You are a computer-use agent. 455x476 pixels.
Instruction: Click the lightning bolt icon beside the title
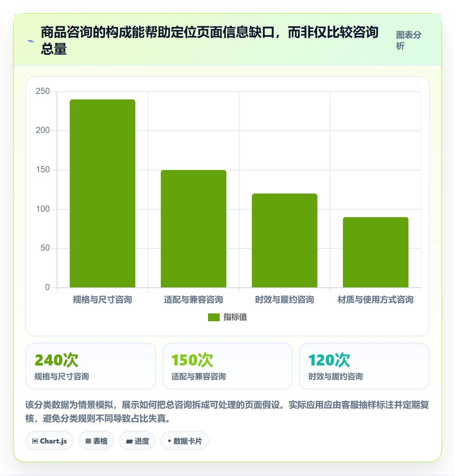click(31, 41)
